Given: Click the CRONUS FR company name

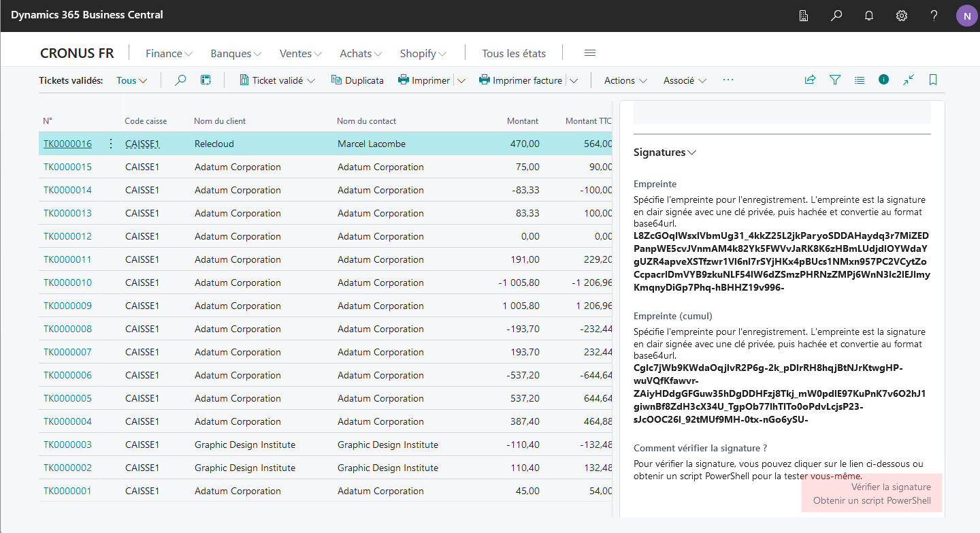Looking at the screenshot, I should pyautogui.click(x=77, y=53).
